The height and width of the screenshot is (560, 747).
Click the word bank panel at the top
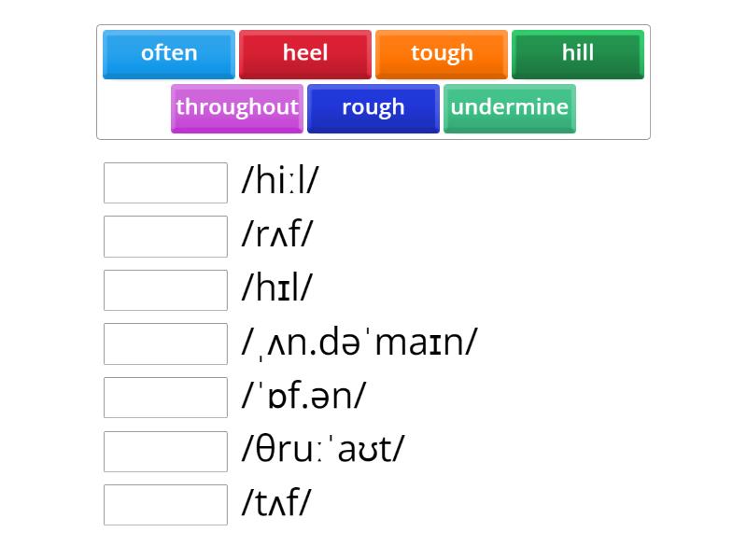coord(373,79)
